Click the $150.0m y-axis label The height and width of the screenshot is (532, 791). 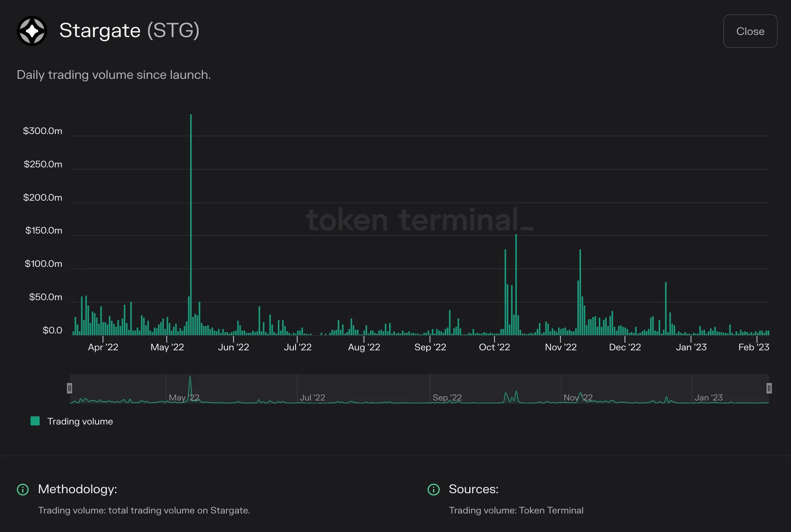pos(43,230)
